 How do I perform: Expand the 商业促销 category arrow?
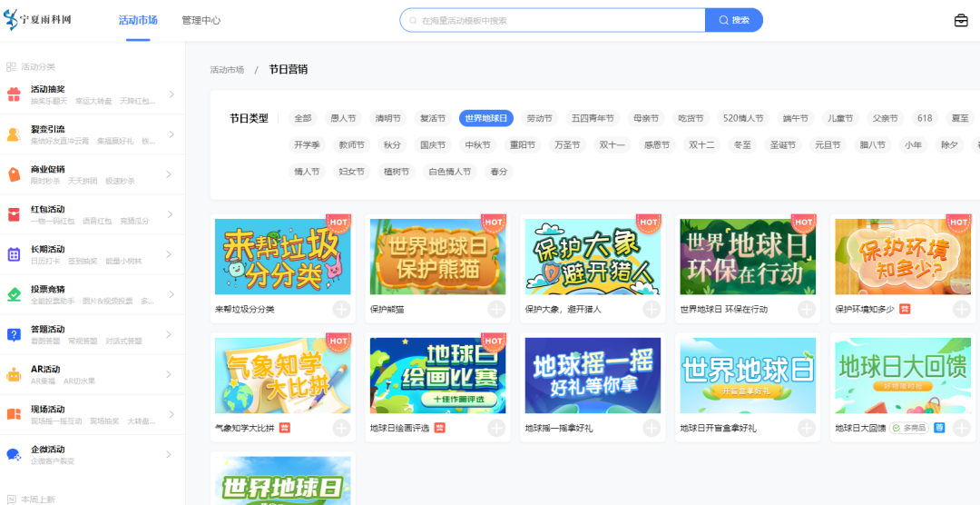click(171, 174)
